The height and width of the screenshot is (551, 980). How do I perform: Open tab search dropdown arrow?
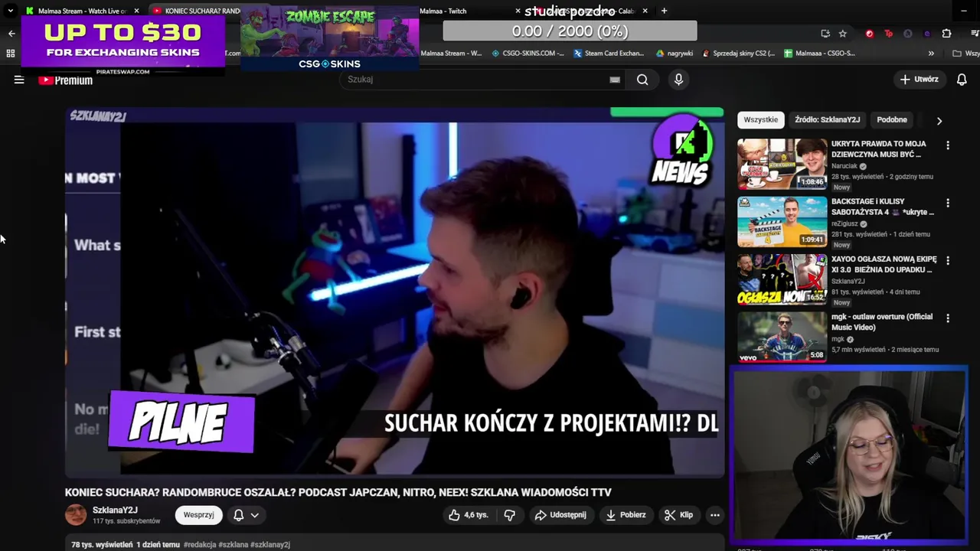pos(10,11)
